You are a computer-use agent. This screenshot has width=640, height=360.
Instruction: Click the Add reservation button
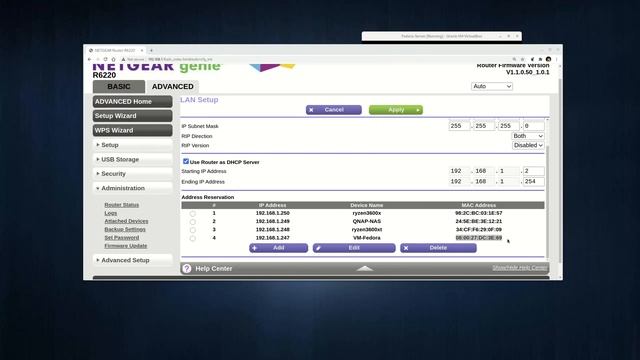coord(278,248)
